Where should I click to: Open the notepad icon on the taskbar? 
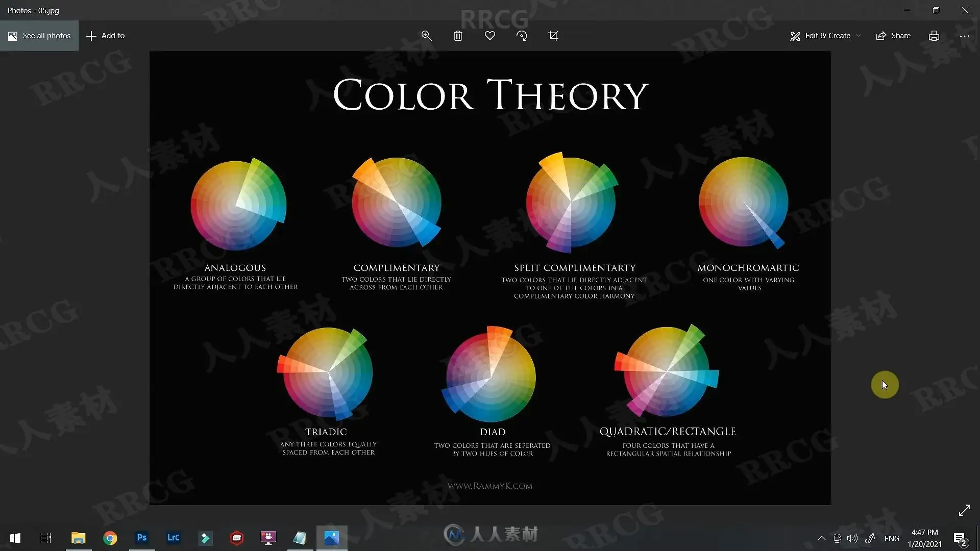tap(300, 538)
